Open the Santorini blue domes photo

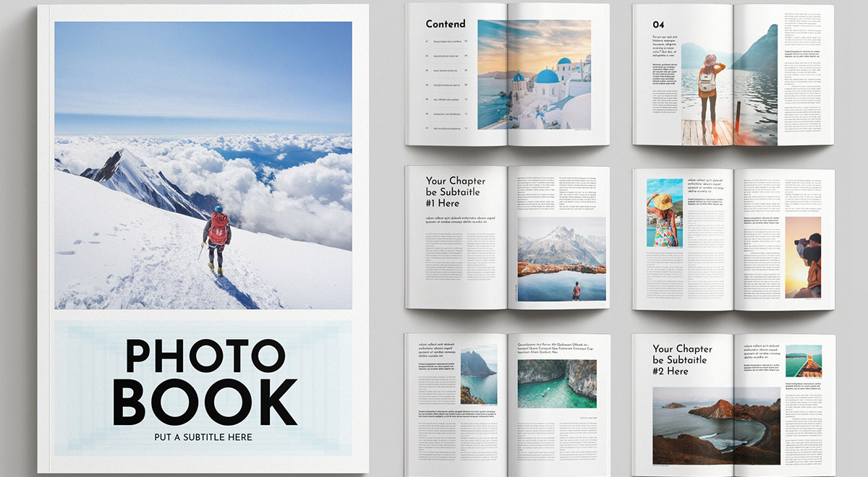534,74
